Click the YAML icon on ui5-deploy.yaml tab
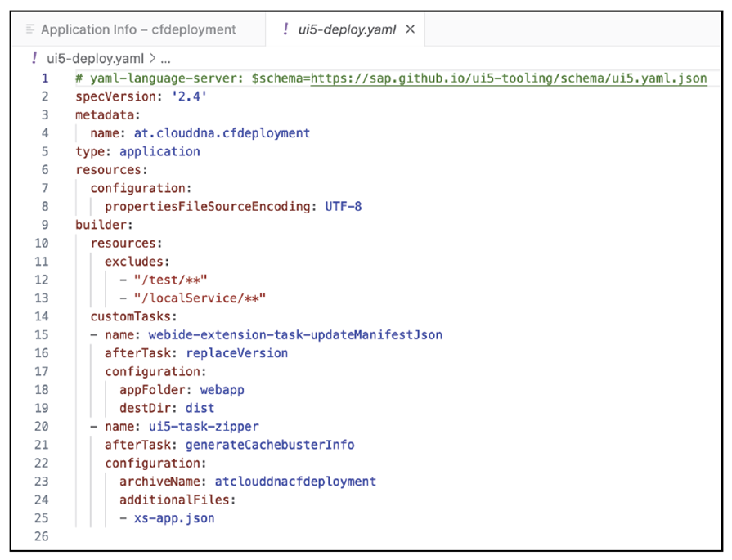Viewport: 732px width, 560px height. [285, 29]
